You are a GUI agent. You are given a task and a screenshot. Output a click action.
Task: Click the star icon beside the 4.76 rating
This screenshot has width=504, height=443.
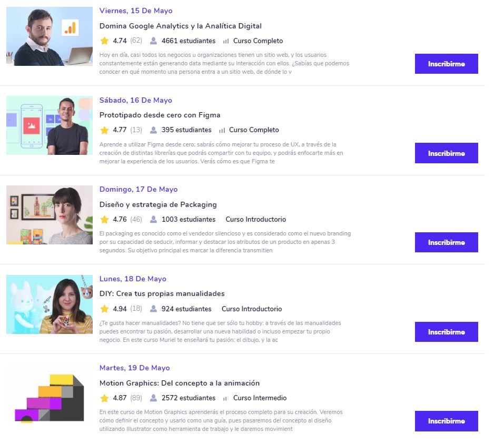pyautogui.click(x=104, y=219)
